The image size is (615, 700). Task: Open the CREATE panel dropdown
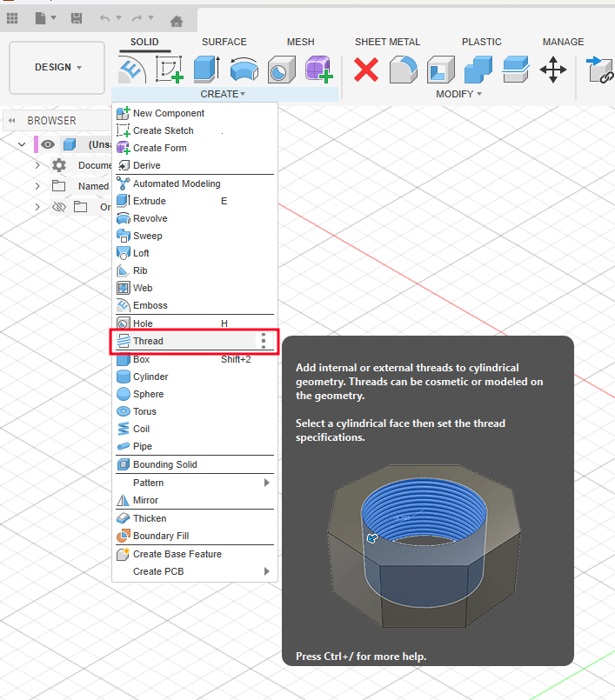click(x=223, y=94)
